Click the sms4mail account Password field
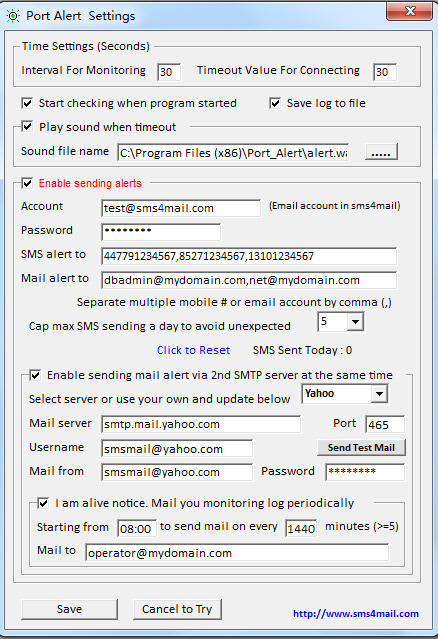Image resolution: width=438 pixels, height=639 pixels. [161, 231]
